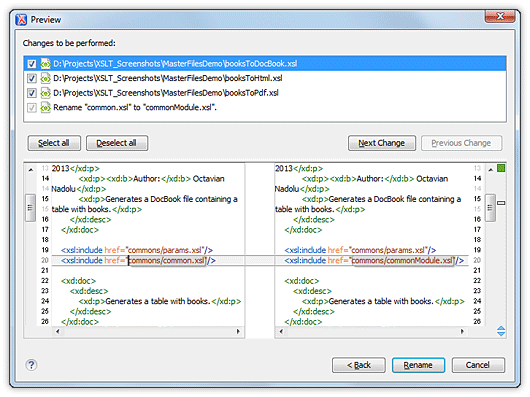The image size is (530, 397).
Task: Click "commons/common.xsl" href in left pane
Action: point(167,260)
